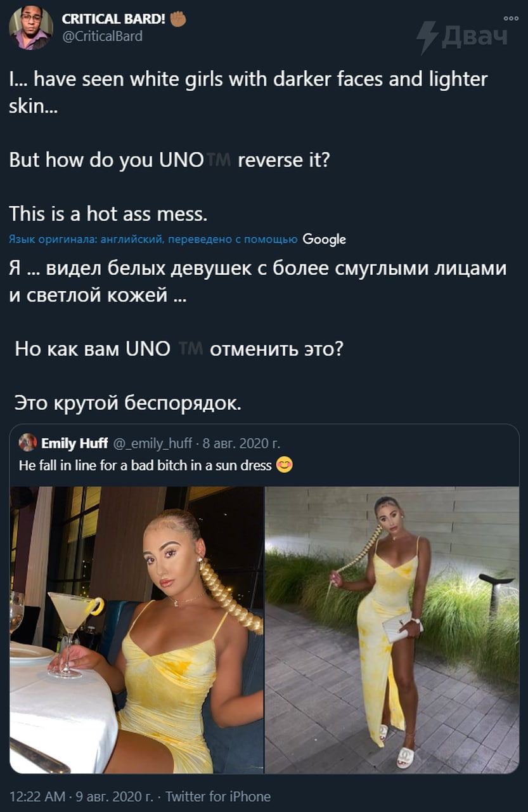The height and width of the screenshot is (812, 528).
Task: Click the quoted tweet text about sun dress
Action: click(146, 466)
